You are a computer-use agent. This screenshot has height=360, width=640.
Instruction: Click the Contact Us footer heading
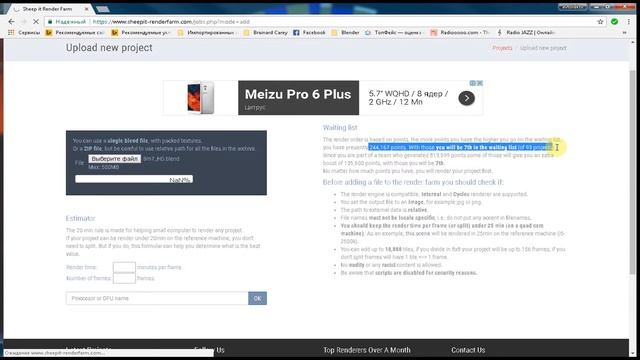pyautogui.click(x=468, y=350)
